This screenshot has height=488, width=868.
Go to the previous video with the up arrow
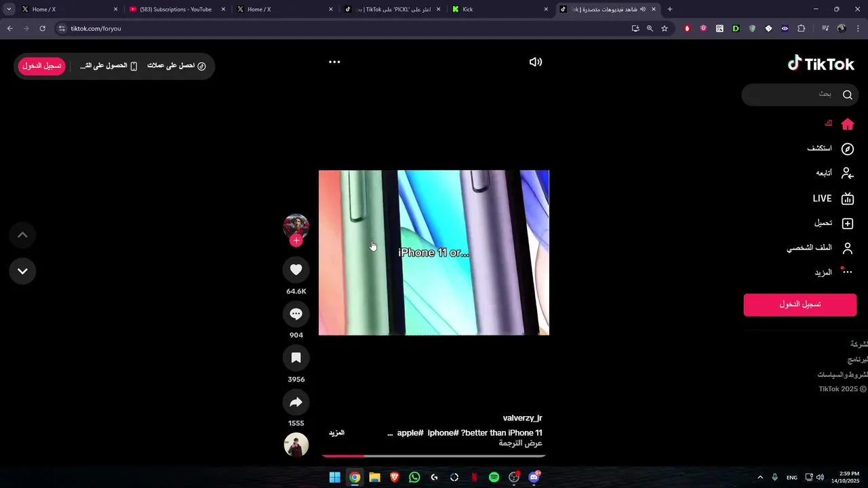[x=22, y=235]
